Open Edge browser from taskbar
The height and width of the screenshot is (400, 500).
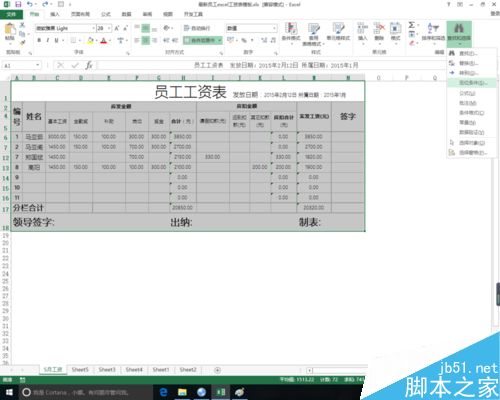coord(163,392)
